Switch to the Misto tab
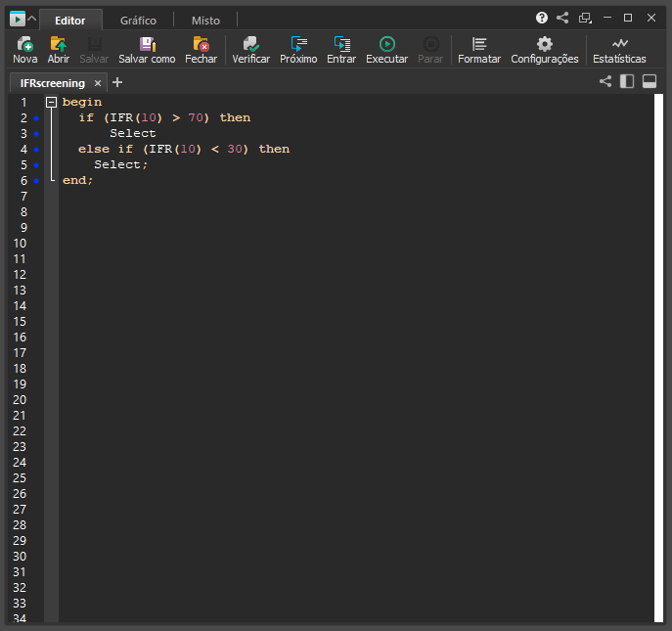Viewport: 672px width, 631px height. (205, 21)
